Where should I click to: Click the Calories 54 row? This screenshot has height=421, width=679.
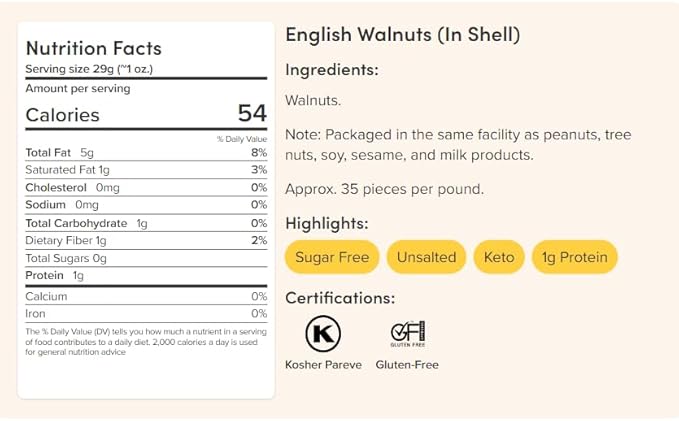pyautogui.click(x=146, y=114)
